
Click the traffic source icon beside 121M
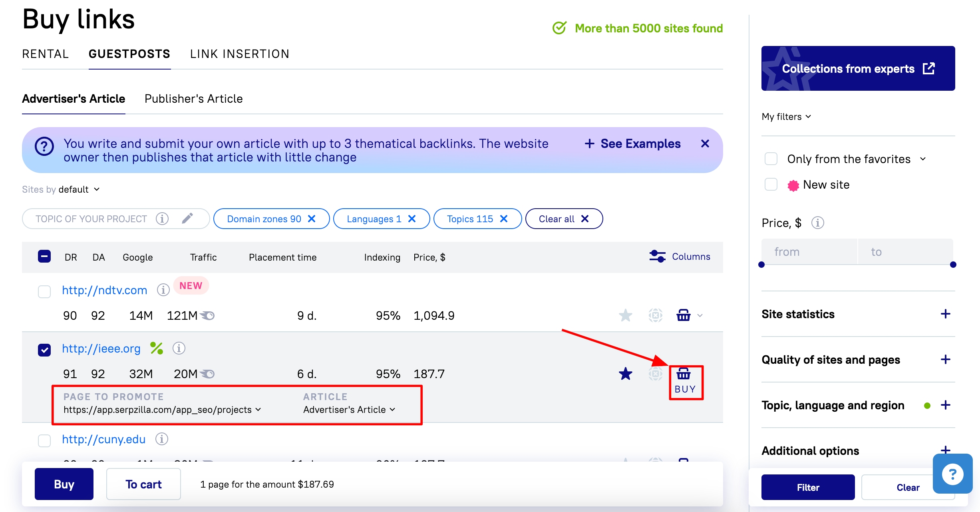point(208,316)
